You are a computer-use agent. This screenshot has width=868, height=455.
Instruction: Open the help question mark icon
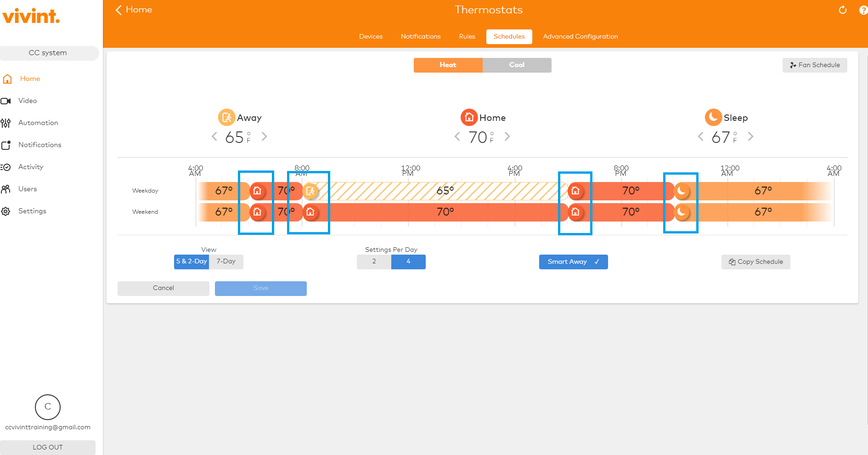click(x=863, y=10)
